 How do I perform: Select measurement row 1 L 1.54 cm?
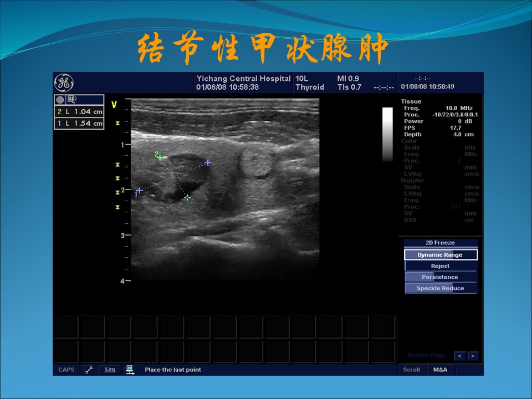pos(79,123)
